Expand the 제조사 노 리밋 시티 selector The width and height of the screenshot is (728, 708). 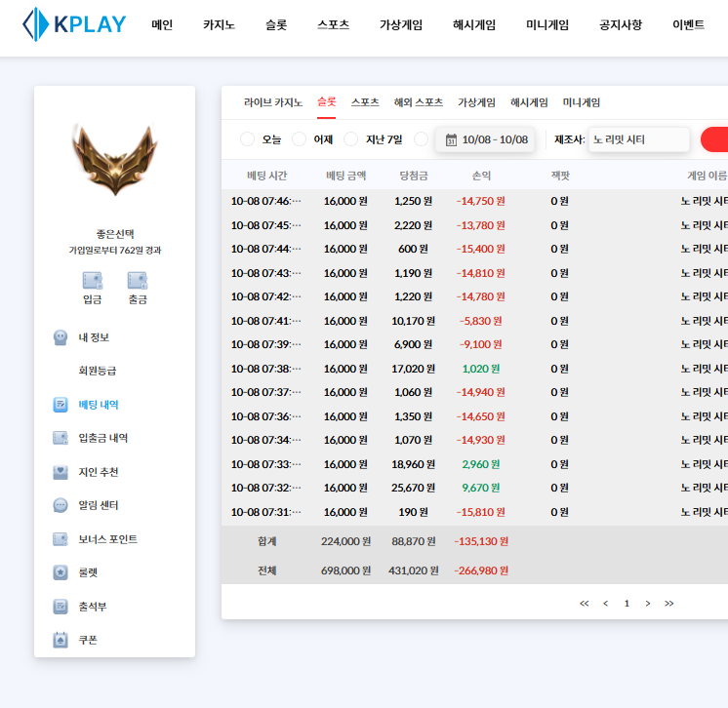click(638, 139)
